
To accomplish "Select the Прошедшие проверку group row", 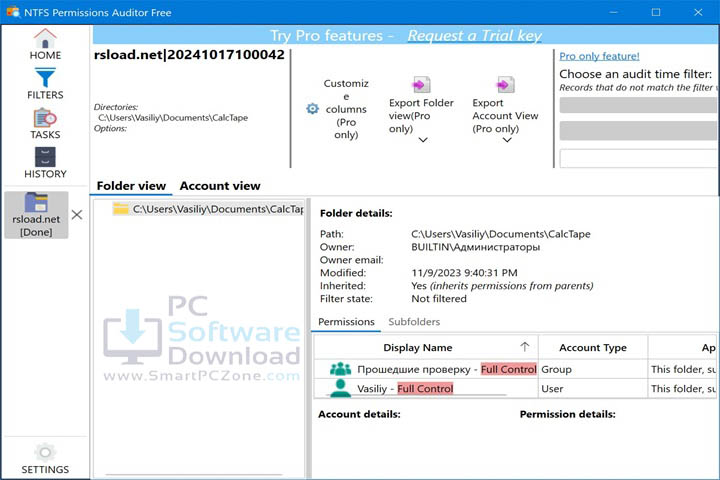I will click(x=515, y=369).
